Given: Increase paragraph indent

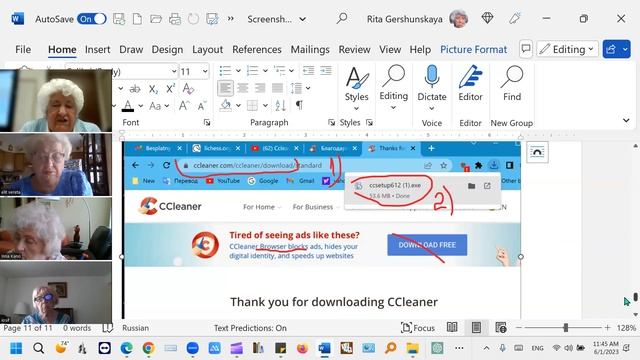Looking at the screenshot, I should (x=326, y=71).
